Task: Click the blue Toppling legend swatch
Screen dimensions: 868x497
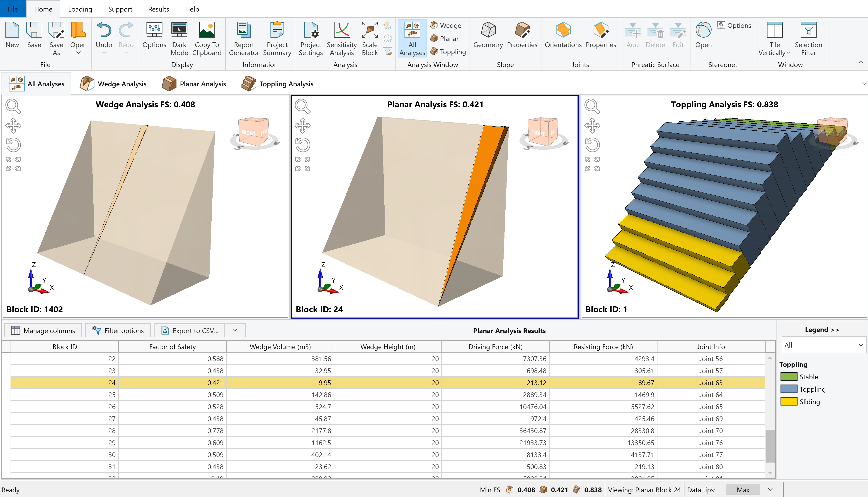Action: (789, 389)
